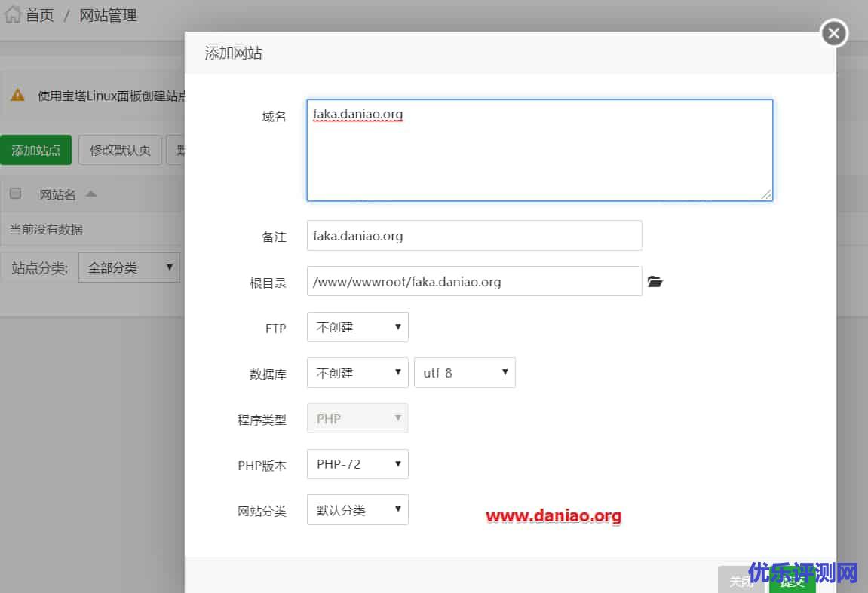The width and height of the screenshot is (868, 593).
Task: Click the yellow warning triangle icon
Action: tap(17, 96)
